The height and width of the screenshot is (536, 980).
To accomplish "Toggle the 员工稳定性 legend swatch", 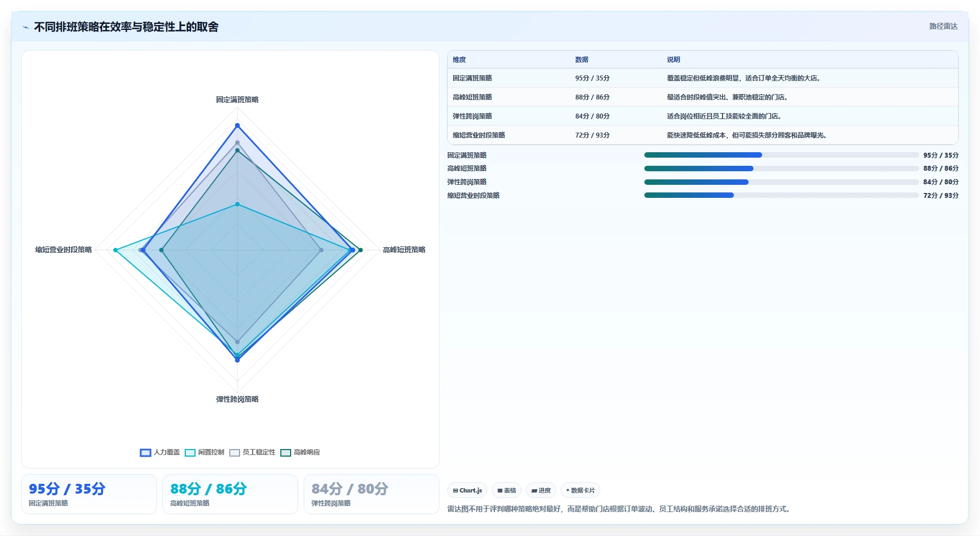I will pyautogui.click(x=234, y=452).
